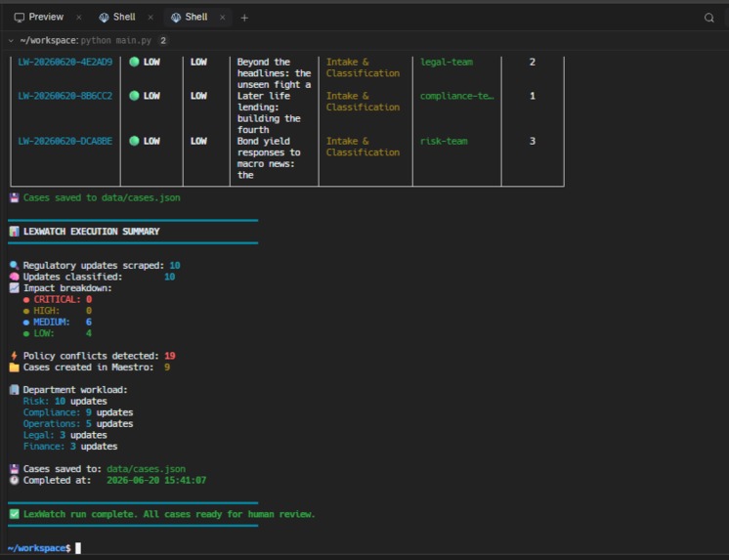
Task: Click 'Bond yield responses to macro news' title
Action: click(x=269, y=158)
